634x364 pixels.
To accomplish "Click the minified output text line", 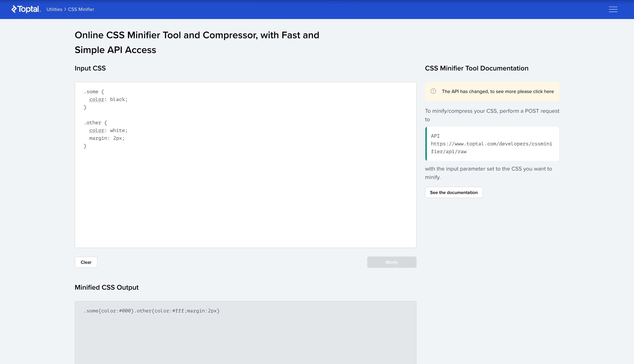I will [x=152, y=311].
